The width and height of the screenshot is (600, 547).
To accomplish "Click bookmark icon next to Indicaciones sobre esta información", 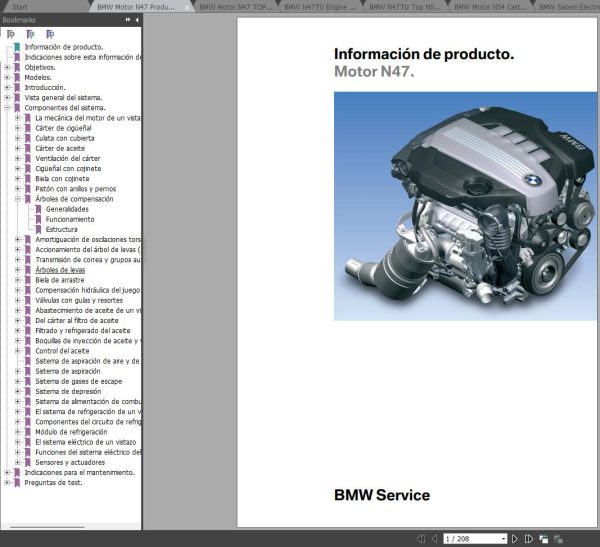I will tap(17, 57).
